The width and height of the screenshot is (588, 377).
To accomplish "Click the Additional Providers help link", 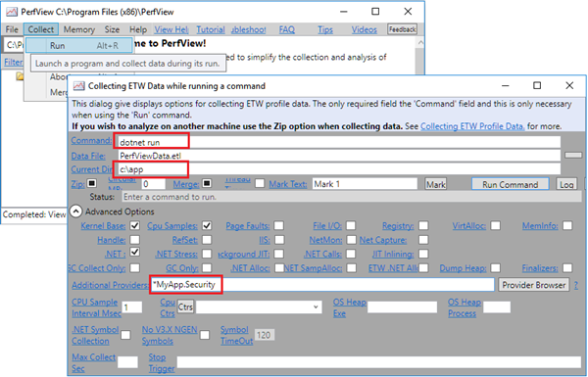I will pos(110,285).
